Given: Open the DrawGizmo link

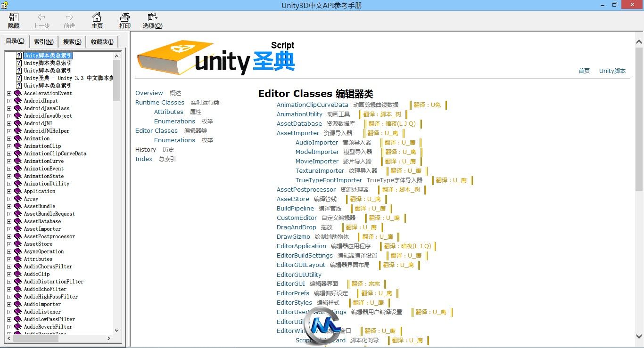Looking at the screenshot, I should coord(294,237).
